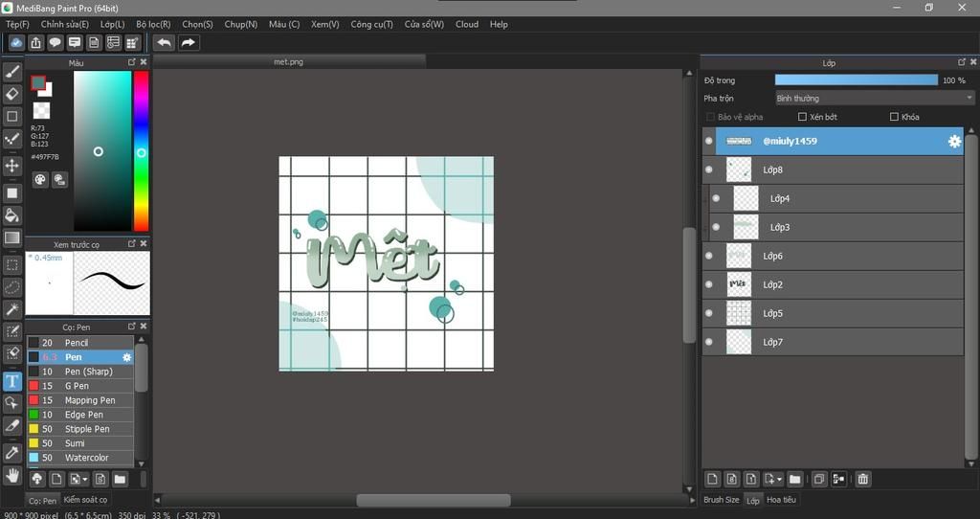980x519 pixels.
Task: Click the Redo arrow button
Action: [189, 42]
